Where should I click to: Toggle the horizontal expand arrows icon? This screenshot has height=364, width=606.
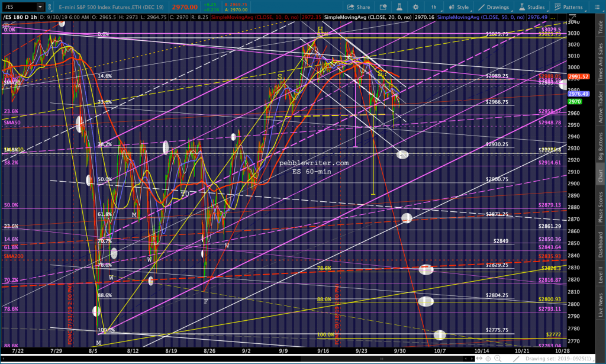pos(479,359)
